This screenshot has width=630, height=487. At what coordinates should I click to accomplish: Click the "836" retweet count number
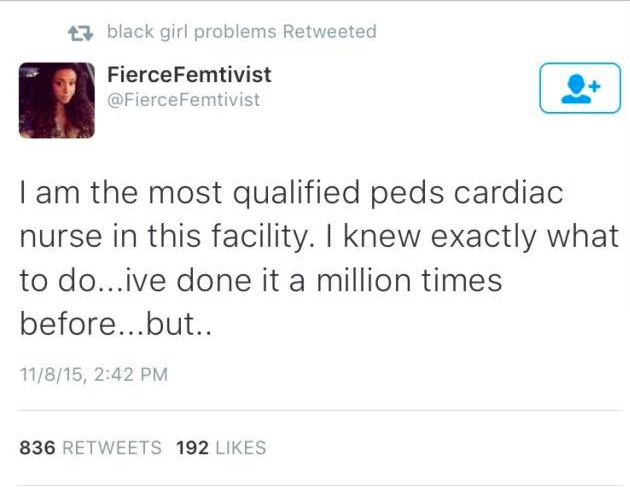tap(38, 448)
